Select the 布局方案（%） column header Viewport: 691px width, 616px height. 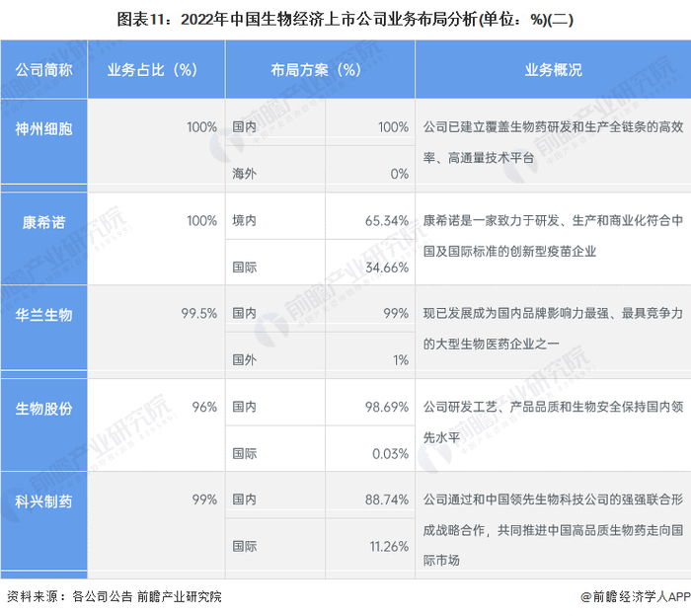click(320, 70)
